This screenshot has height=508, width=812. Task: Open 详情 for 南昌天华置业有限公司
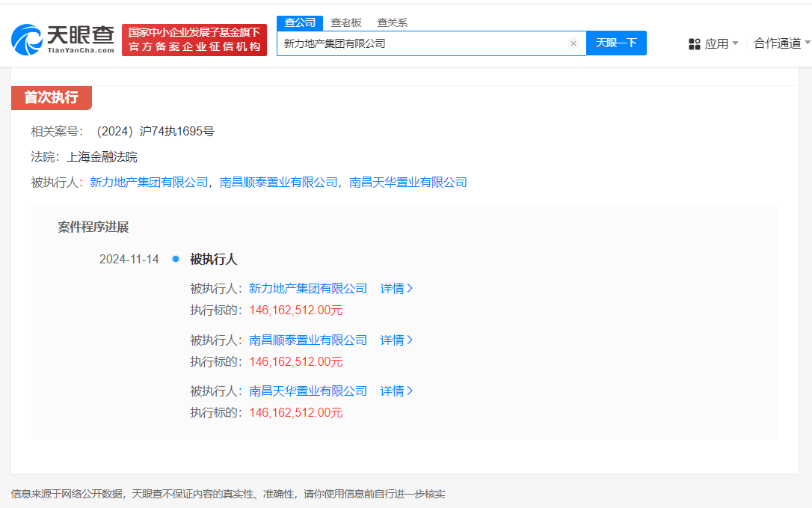(x=396, y=391)
